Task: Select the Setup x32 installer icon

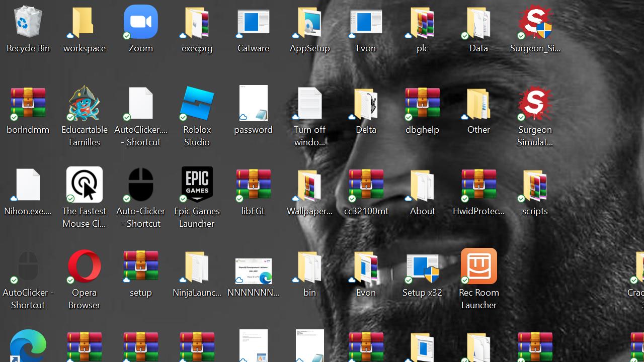Action: click(422, 266)
